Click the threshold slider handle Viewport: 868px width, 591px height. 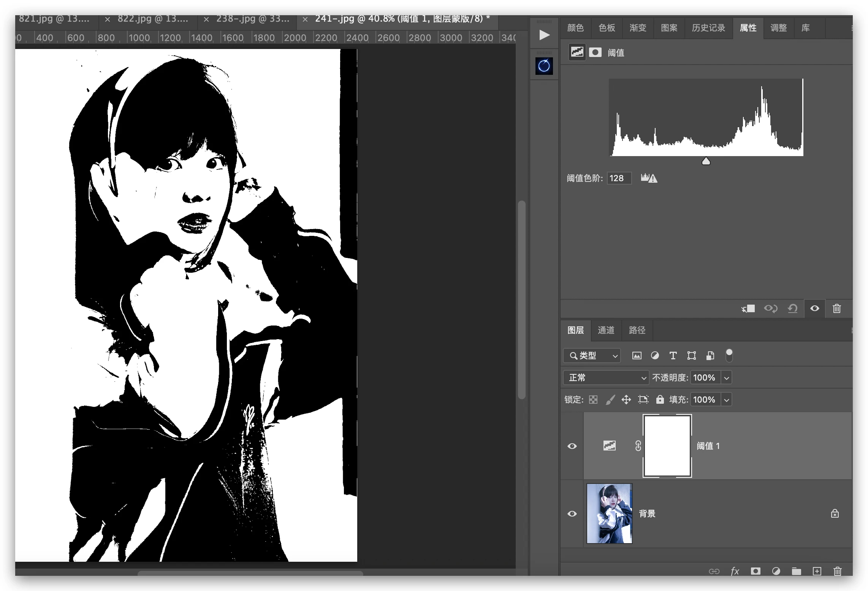[x=706, y=161]
